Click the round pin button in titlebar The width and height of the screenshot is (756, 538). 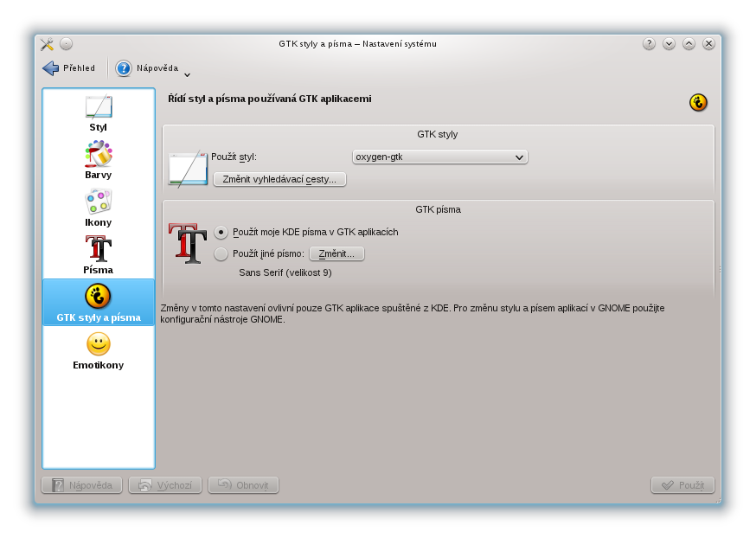tap(66, 44)
